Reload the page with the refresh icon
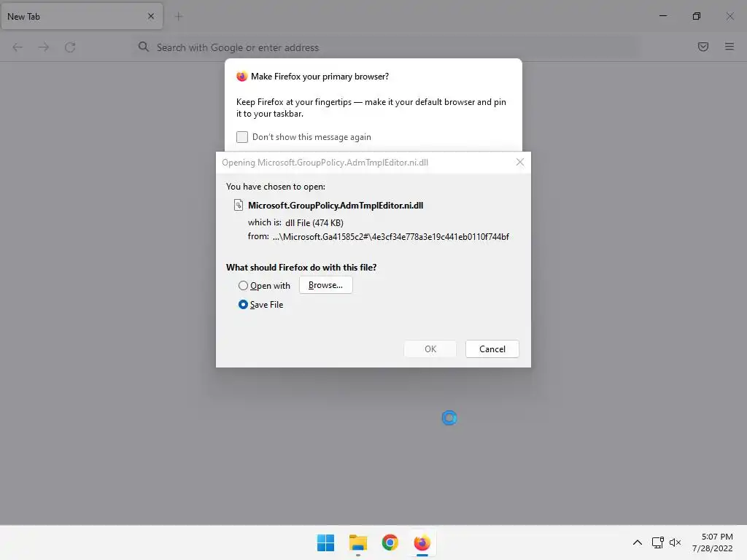747x560 pixels. pos(70,47)
